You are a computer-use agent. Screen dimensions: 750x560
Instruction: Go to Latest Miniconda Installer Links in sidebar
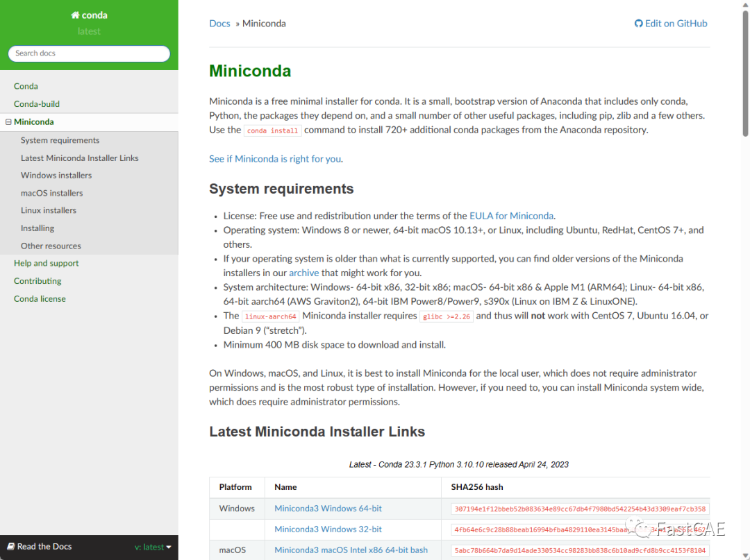tap(79, 158)
